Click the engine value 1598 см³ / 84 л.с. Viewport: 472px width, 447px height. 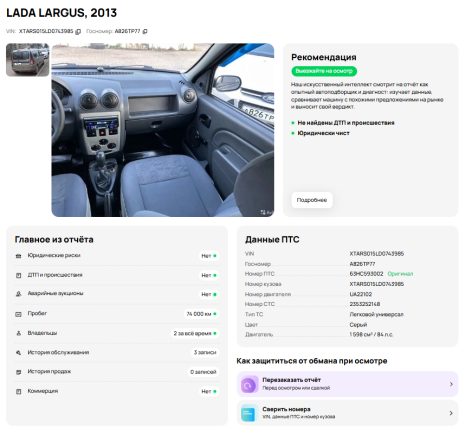tap(371, 335)
